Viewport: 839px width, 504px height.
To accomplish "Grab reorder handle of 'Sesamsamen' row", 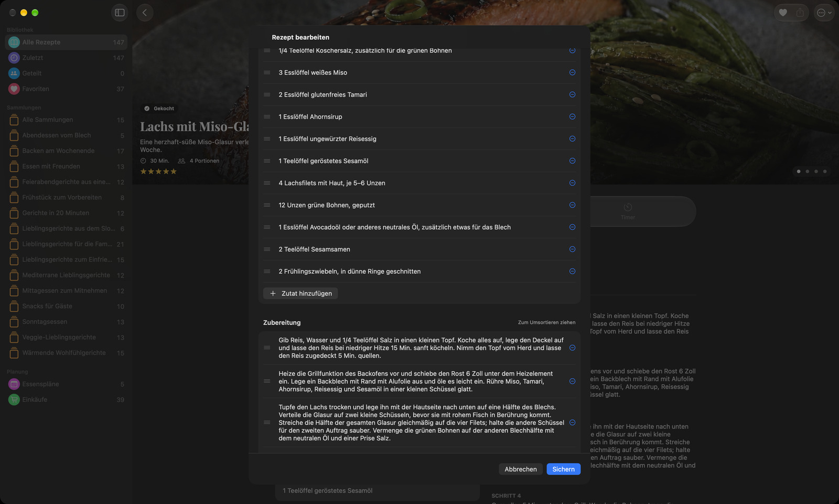I will pyautogui.click(x=267, y=249).
